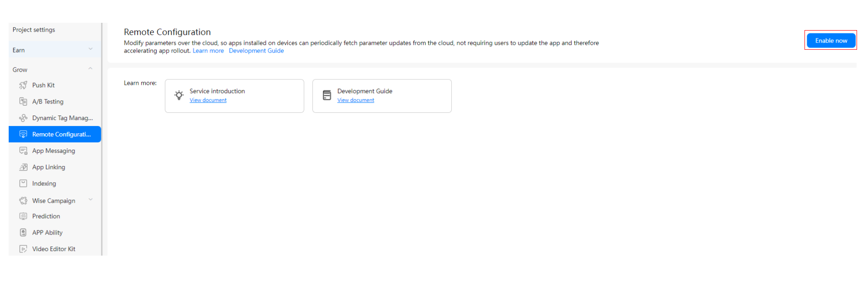Open Prediction from the sidebar icon
868x288 pixels.
[x=23, y=216]
